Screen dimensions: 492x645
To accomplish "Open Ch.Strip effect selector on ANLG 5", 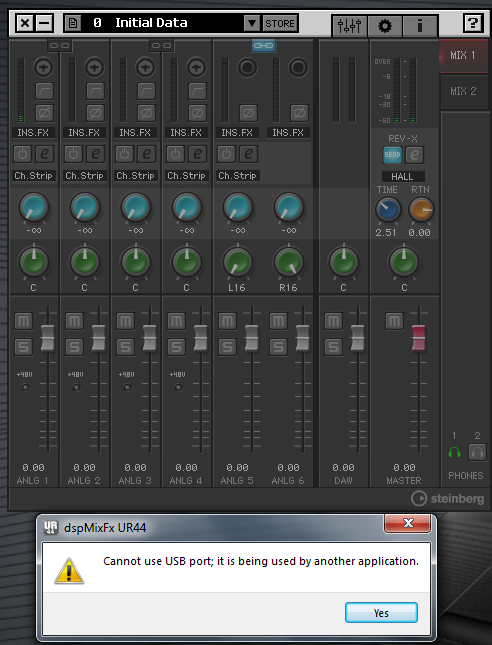I will tap(237, 176).
